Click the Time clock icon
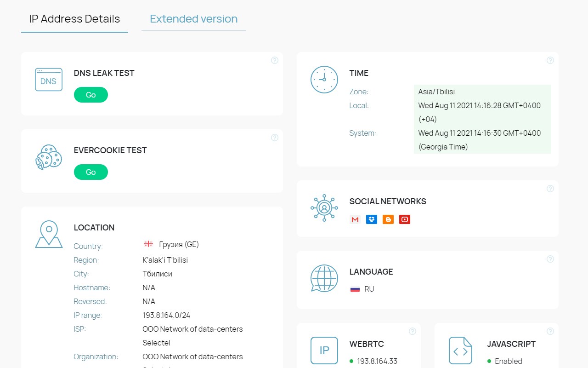The height and width of the screenshot is (368, 588). [x=324, y=80]
